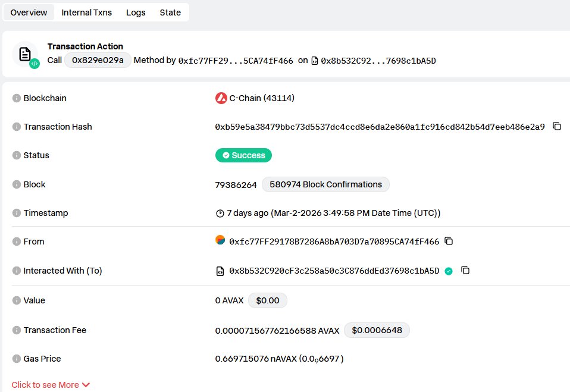570x392 pixels.
Task: Open the 580974 Block Confirmations badge
Action: (325, 184)
